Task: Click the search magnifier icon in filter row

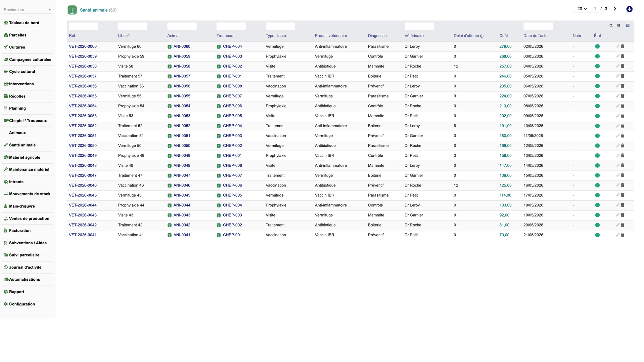Action: tap(611, 25)
